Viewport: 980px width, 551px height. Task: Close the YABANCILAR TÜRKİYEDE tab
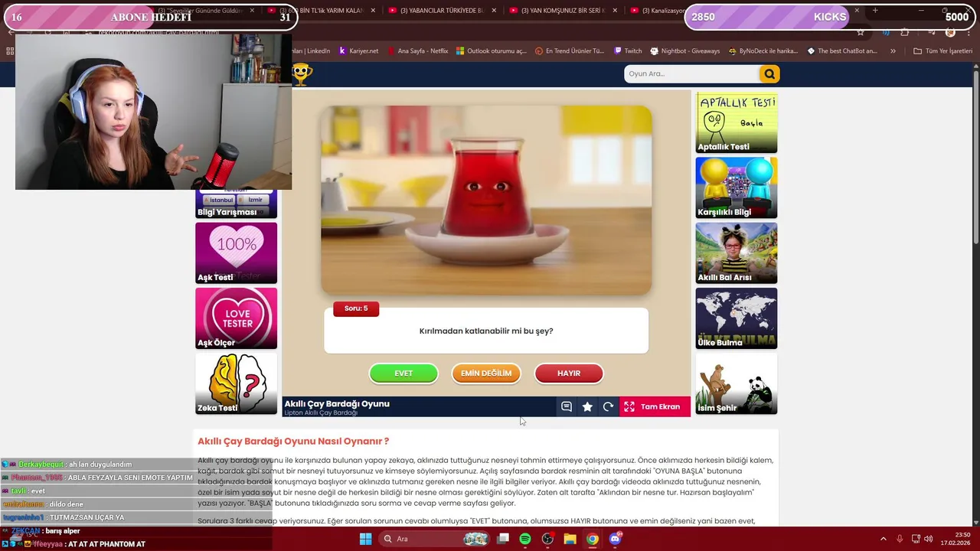tap(494, 11)
